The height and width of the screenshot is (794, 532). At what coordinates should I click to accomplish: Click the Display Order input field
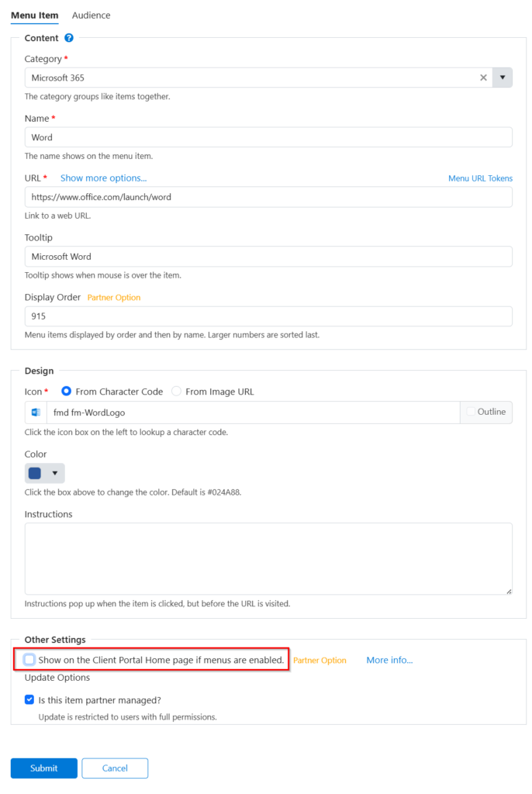pos(268,316)
